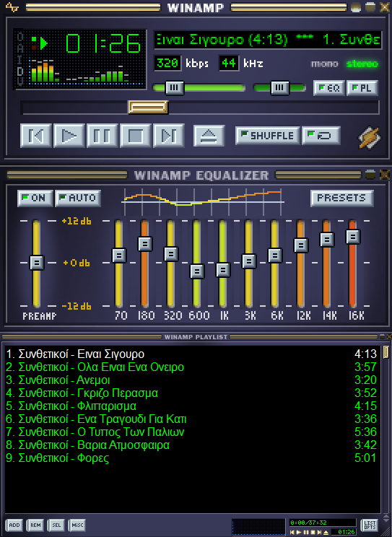This screenshot has height=537, width=392.
Task: Stop playback with the main Stop button
Action: [x=135, y=136]
